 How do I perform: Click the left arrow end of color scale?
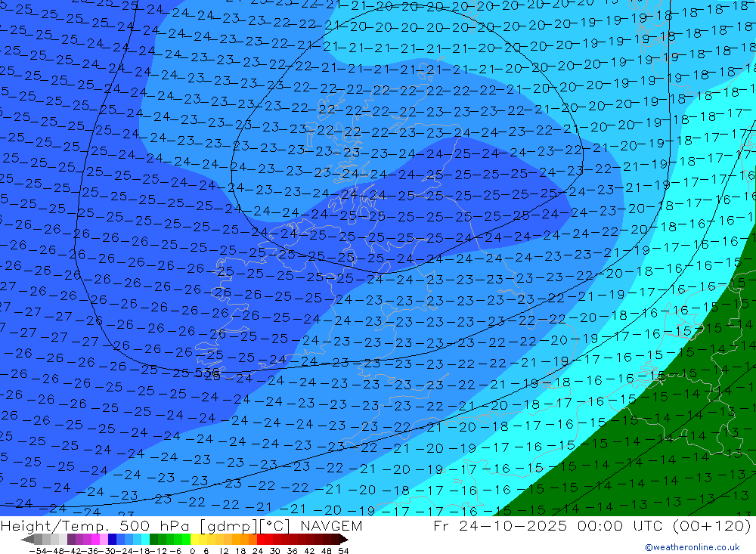[27, 540]
